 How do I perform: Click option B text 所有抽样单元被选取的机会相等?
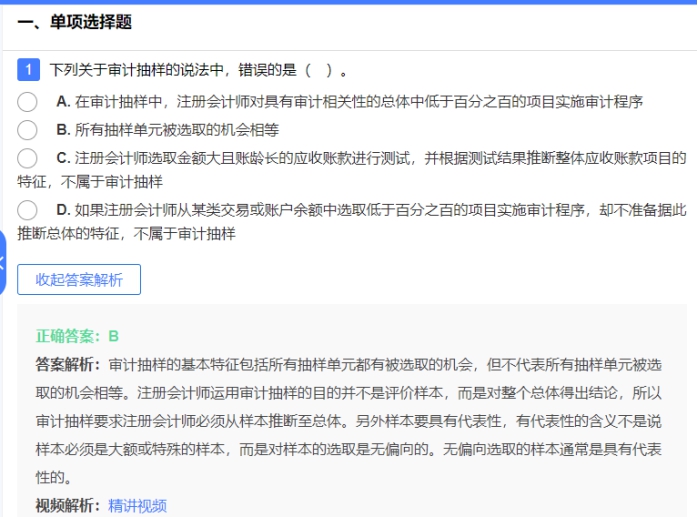(x=177, y=130)
